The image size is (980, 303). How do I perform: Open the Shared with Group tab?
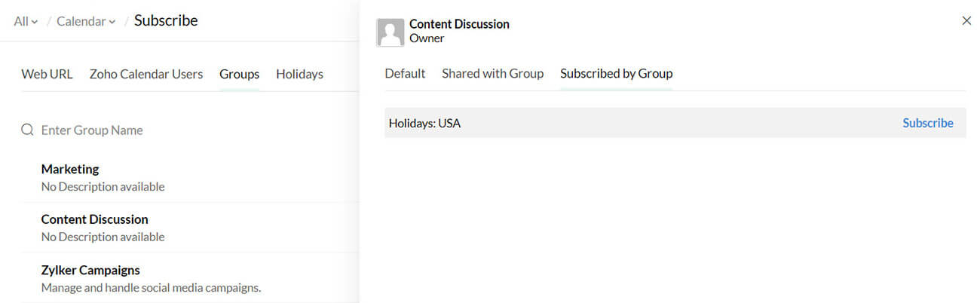(492, 73)
